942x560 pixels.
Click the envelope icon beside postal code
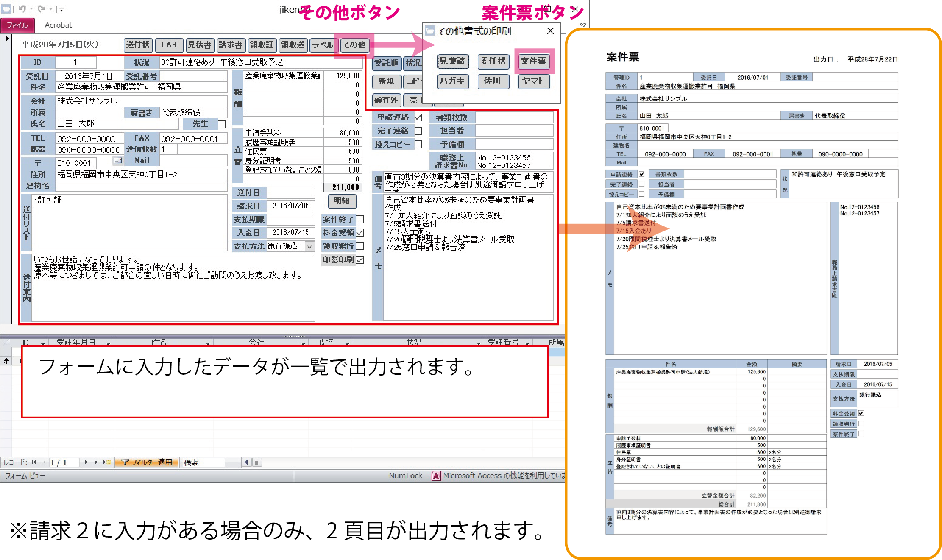[118, 160]
